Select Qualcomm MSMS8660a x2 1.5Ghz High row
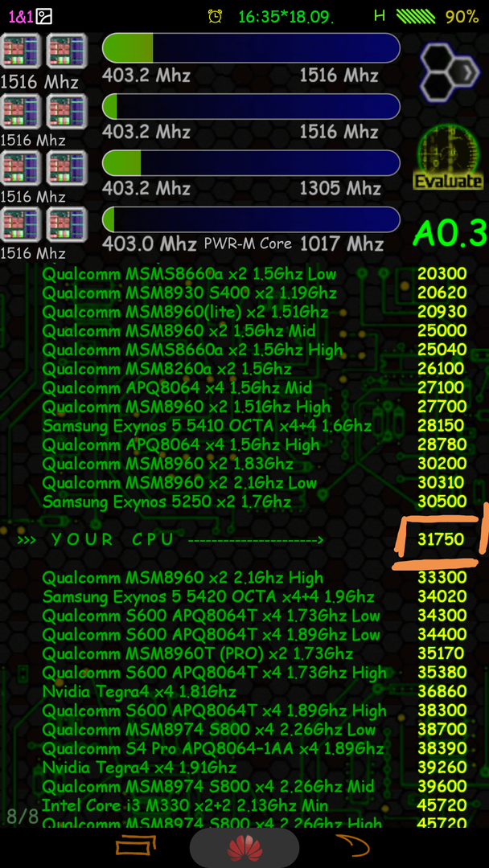Viewport: 489px width, 868px height. (255, 350)
